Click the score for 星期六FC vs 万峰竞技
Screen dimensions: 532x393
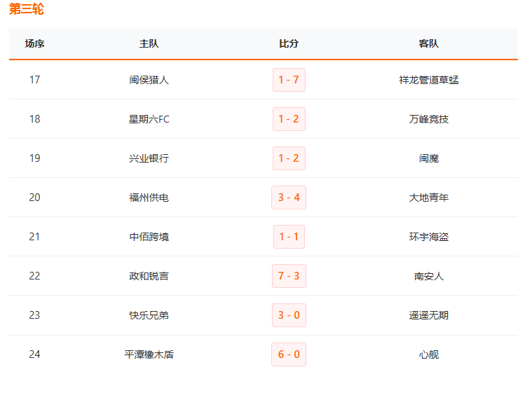coord(289,119)
